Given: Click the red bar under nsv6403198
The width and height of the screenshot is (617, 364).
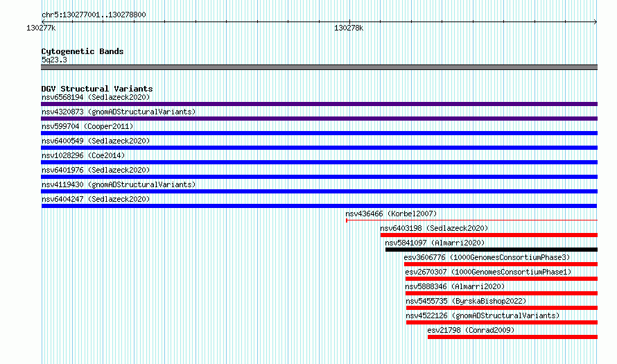Looking at the screenshot, I should tap(489, 235).
